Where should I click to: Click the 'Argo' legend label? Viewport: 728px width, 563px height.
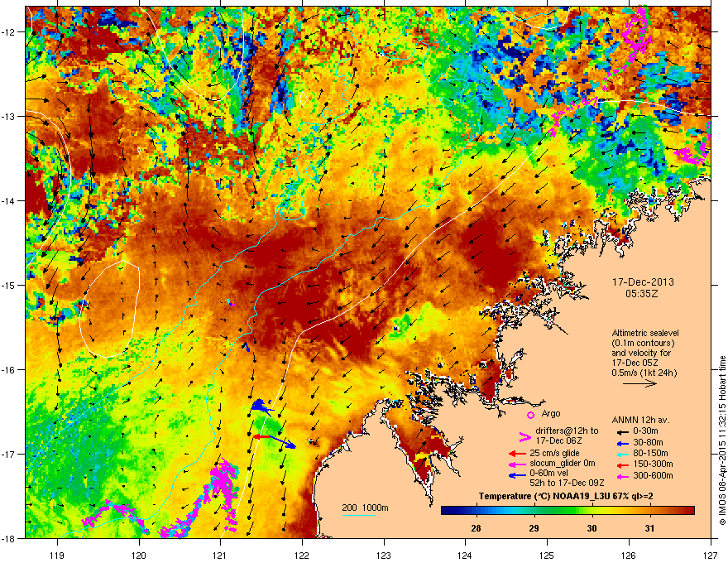[551, 413]
